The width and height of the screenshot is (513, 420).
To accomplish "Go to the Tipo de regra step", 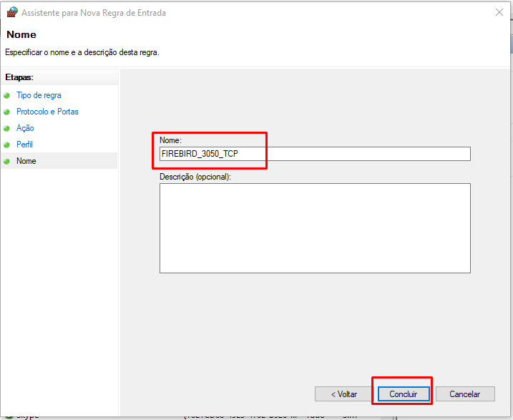I will coord(39,95).
